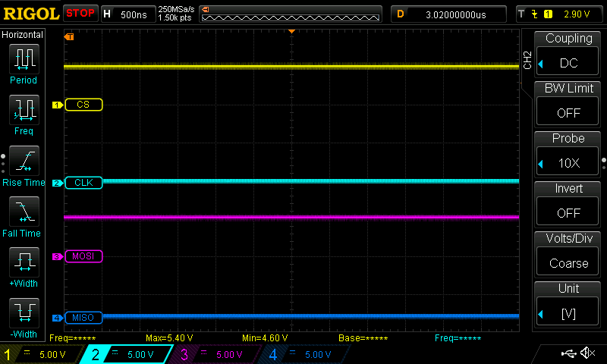Viewport: 607px width, 364px height.
Task: Select the +Width measurement icon
Action: (24, 262)
